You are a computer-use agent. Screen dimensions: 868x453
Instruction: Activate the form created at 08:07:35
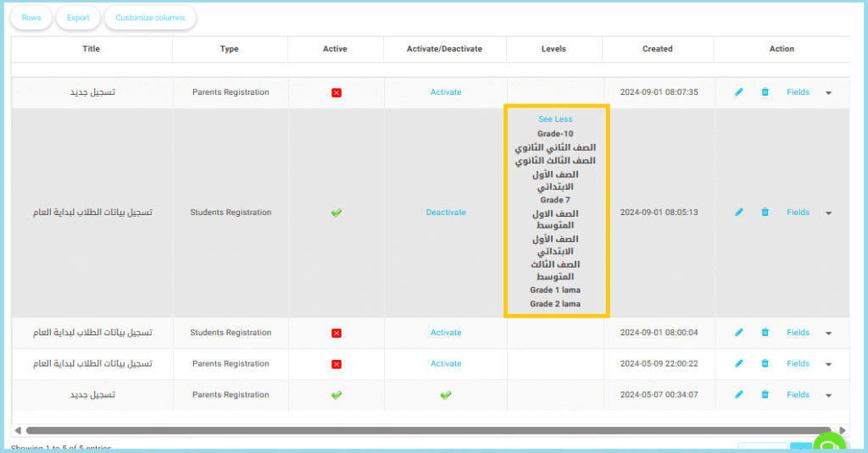(x=446, y=92)
